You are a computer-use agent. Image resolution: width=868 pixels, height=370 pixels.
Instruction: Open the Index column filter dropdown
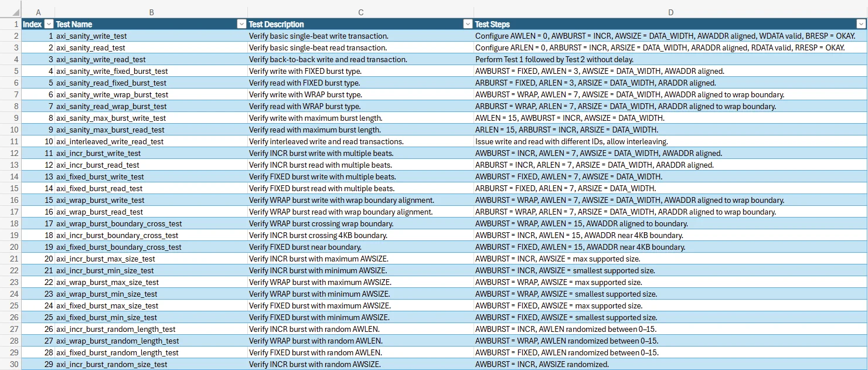[x=49, y=24]
